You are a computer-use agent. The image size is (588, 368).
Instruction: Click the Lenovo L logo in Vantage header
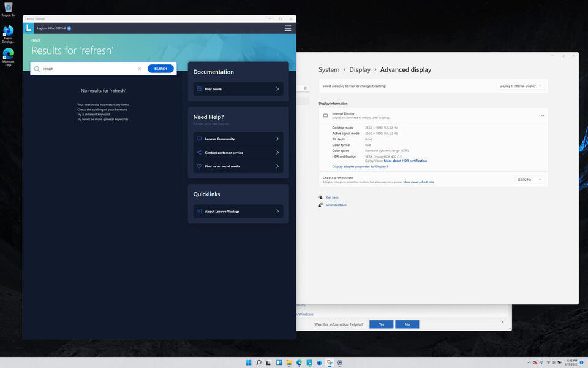tap(28, 28)
